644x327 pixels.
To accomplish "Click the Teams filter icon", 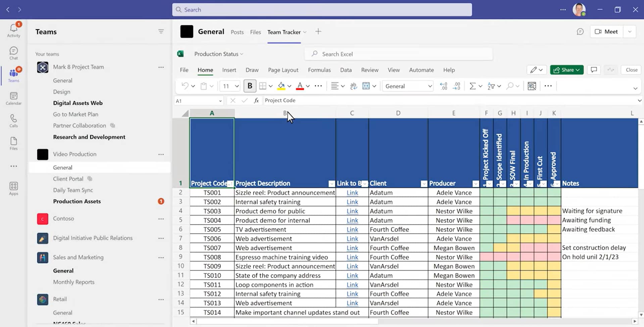I will pyautogui.click(x=161, y=32).
